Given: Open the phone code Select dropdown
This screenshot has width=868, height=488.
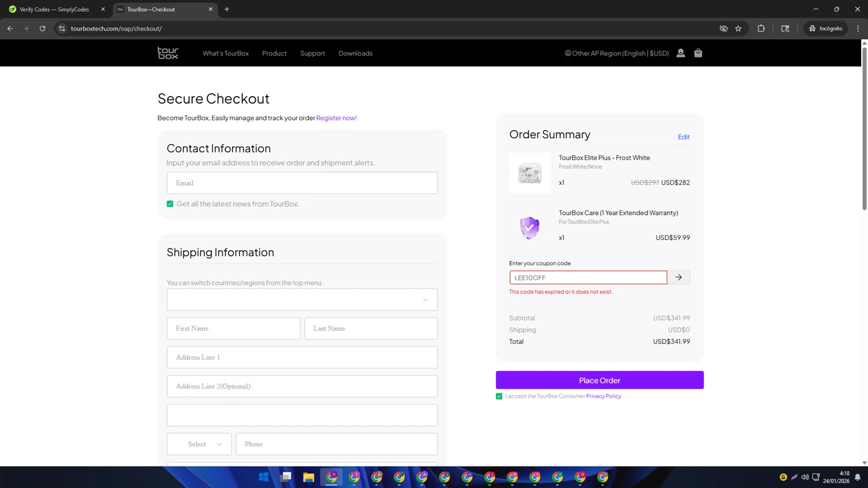Looking at the screenshot, I should (x=199, y=444).
